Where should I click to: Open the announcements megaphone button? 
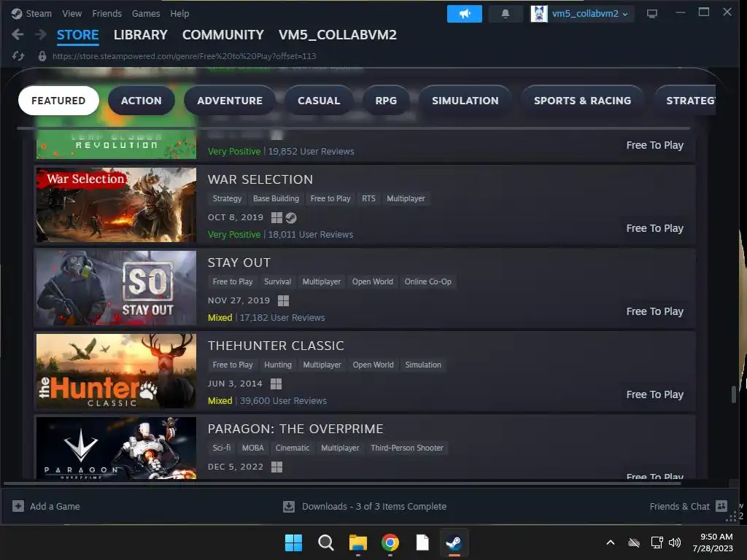(x=465, y=14)
